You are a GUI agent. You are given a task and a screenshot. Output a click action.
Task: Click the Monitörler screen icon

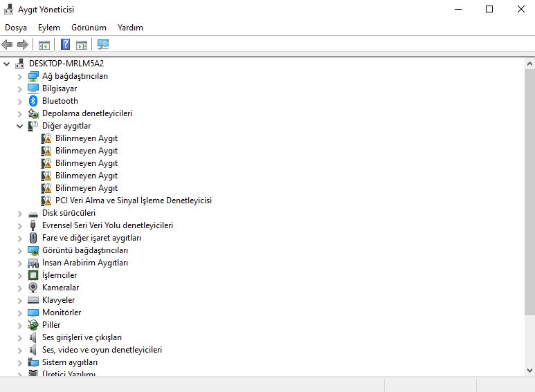click(33, 312)
